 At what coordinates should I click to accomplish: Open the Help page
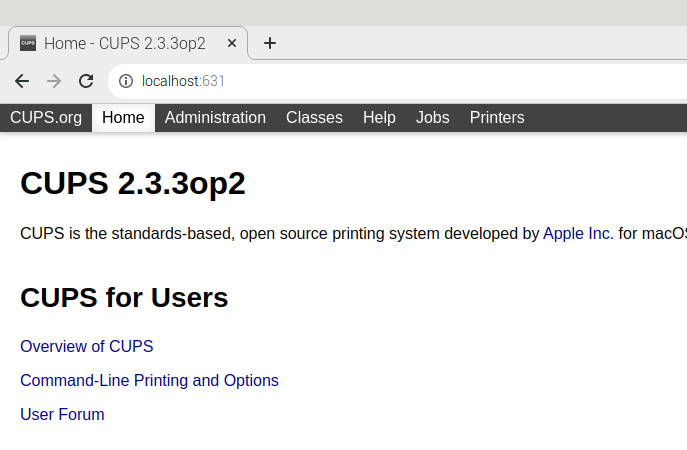(379, 117)
